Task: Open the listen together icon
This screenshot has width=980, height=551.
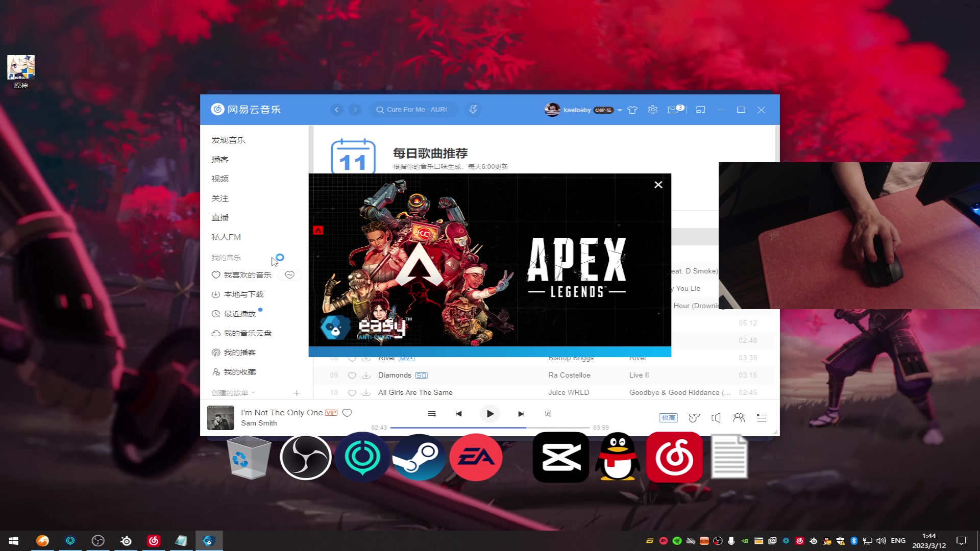Action: click(x=739, y=418)
